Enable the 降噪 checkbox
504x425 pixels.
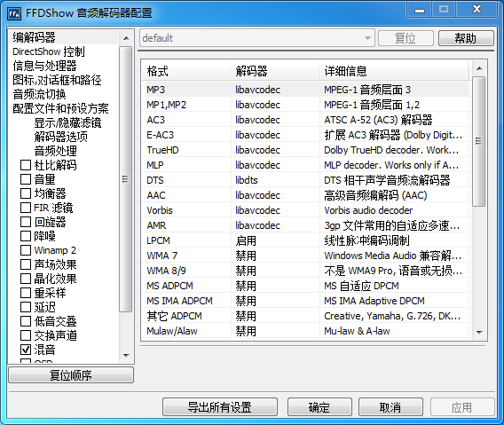26,236
